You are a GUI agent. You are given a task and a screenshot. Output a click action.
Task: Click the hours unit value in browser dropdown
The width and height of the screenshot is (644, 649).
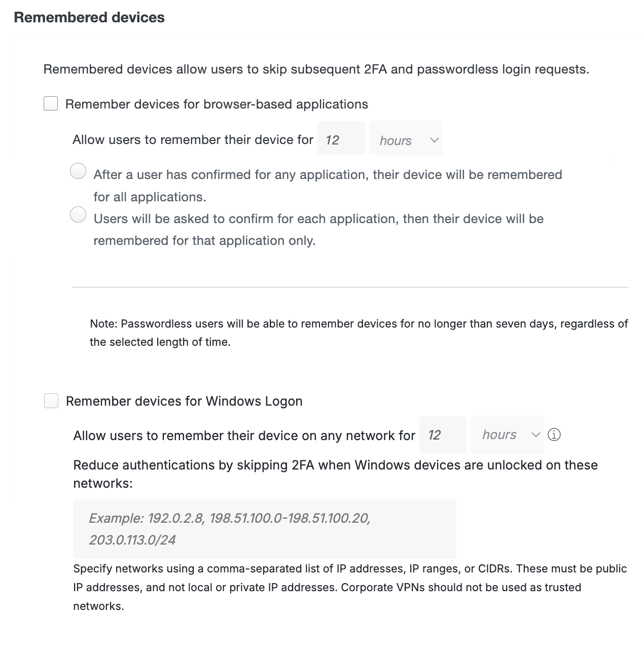point(396,140)
